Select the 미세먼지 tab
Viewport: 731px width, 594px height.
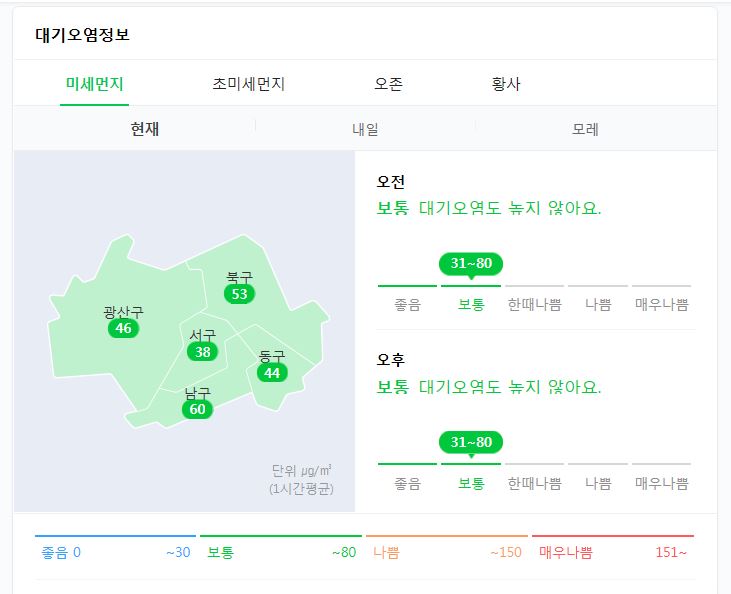pos(95,84)
